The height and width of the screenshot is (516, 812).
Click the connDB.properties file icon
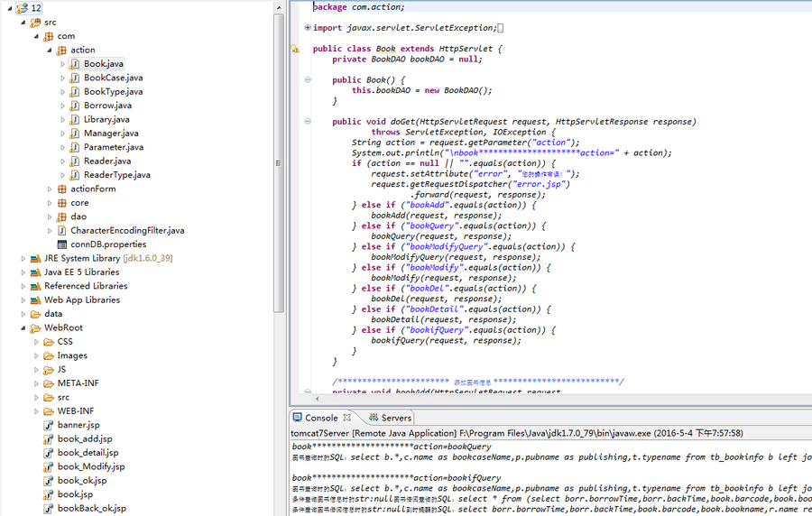(x=61, y=244)
